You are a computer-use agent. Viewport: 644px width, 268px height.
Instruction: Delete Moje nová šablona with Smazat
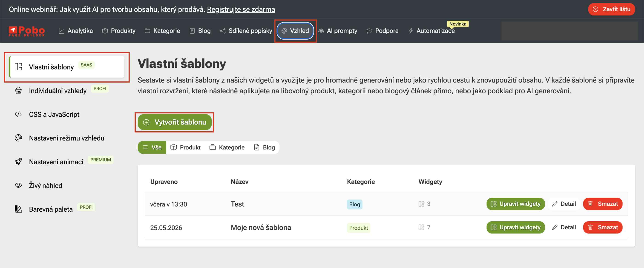click(603, 228)
